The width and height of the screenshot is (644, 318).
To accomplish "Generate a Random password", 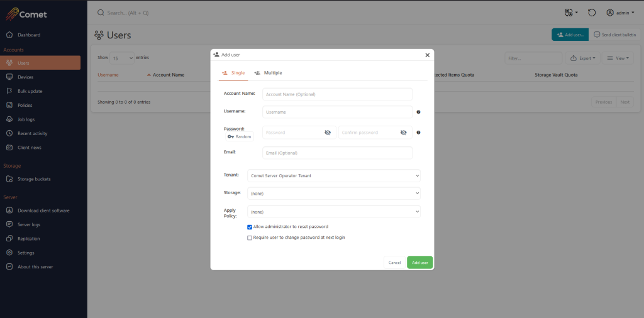I will tap(239, 136).
